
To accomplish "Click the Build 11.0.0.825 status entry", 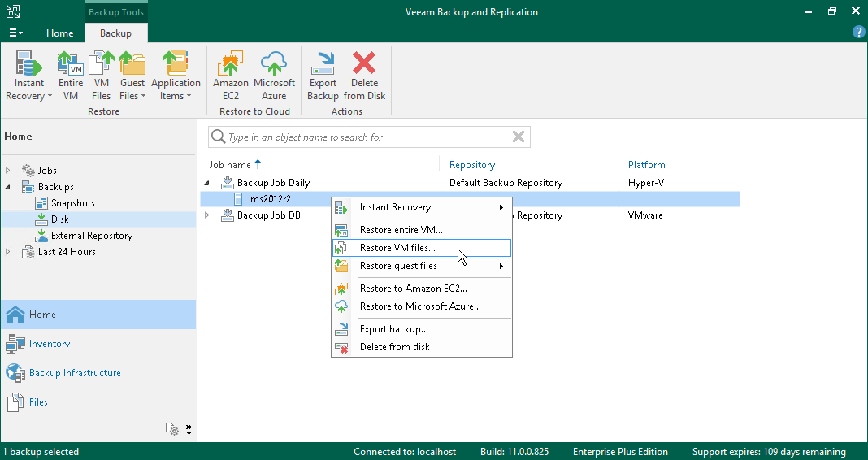I will coord(514,452).
